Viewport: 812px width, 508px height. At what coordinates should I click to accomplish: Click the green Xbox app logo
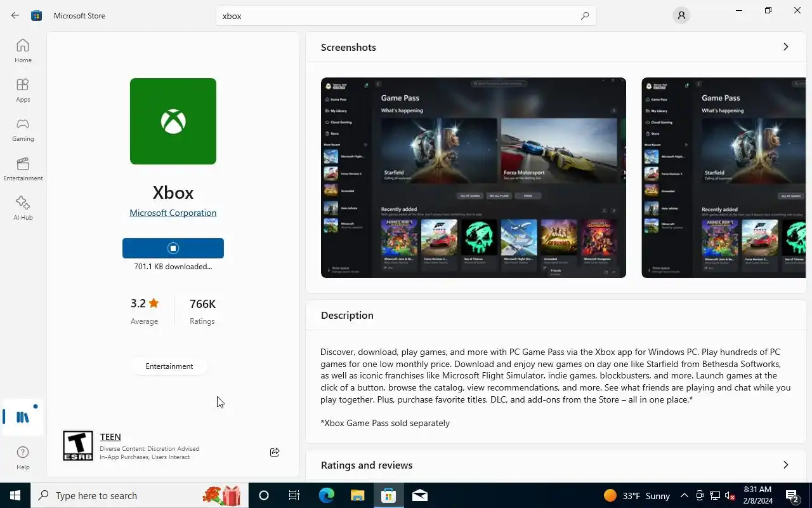point(173,121)
